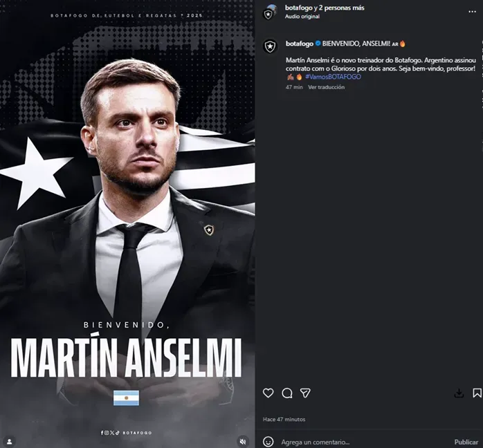Click the #VamosBOTAFOGO hashtag
Screen dimensions: 483x448
click(x=333, y=77)
